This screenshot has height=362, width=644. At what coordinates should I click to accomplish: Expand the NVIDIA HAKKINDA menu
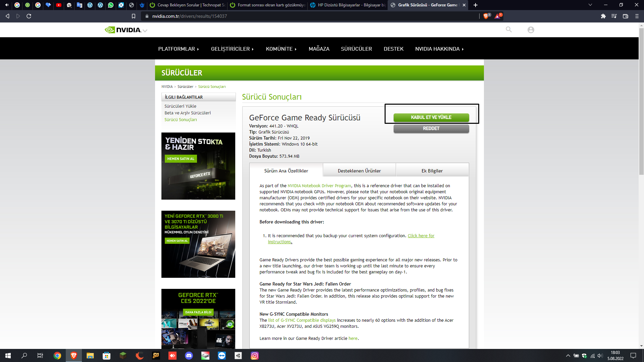click(x=439, y=49)
